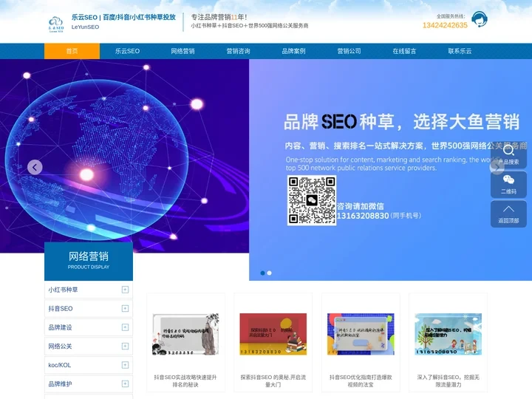Viewport: 532px width, 399px height.
Task: Click the 乐云SEO header site title
Action: tap(123, 17)
